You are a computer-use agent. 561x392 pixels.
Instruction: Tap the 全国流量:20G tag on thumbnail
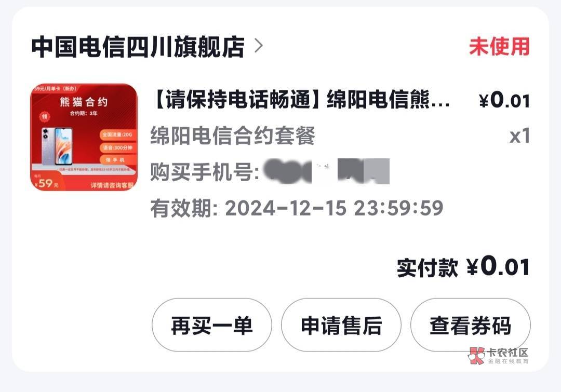click(117, 134)
